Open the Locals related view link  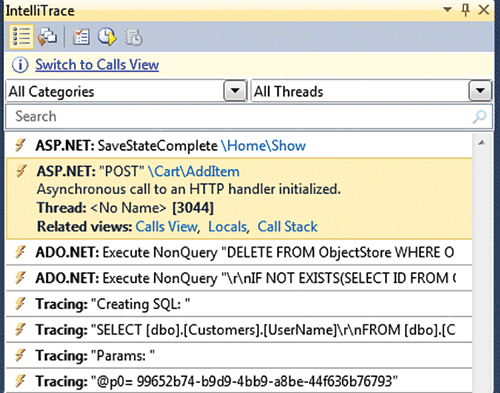(x=228, y=227)
